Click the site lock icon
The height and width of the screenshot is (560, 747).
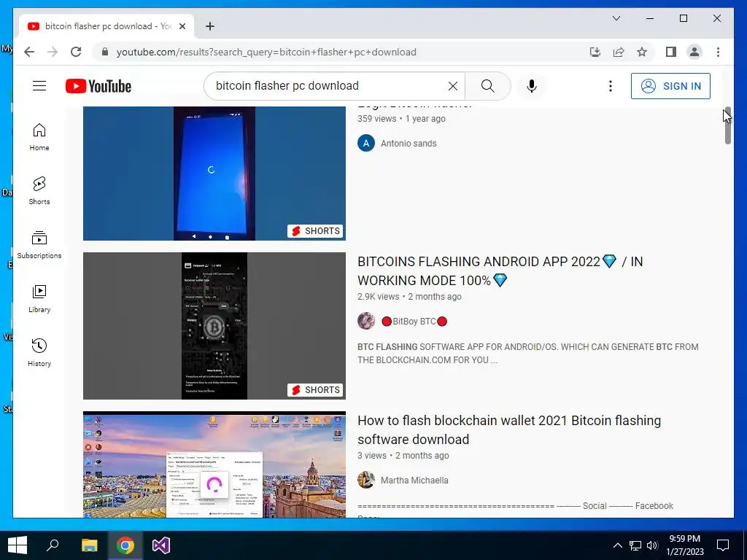coord(105,52)
